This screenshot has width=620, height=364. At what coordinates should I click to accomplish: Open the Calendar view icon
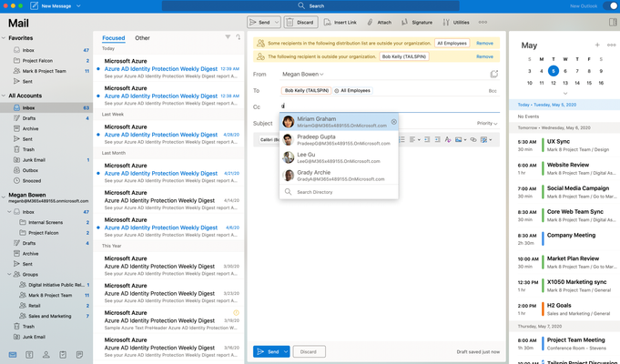point(29,355)
